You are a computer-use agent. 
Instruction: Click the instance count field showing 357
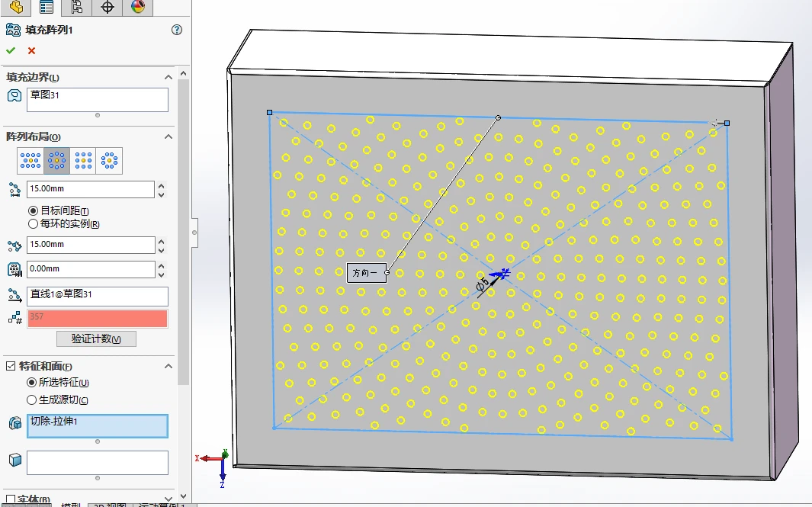(98, 318)
